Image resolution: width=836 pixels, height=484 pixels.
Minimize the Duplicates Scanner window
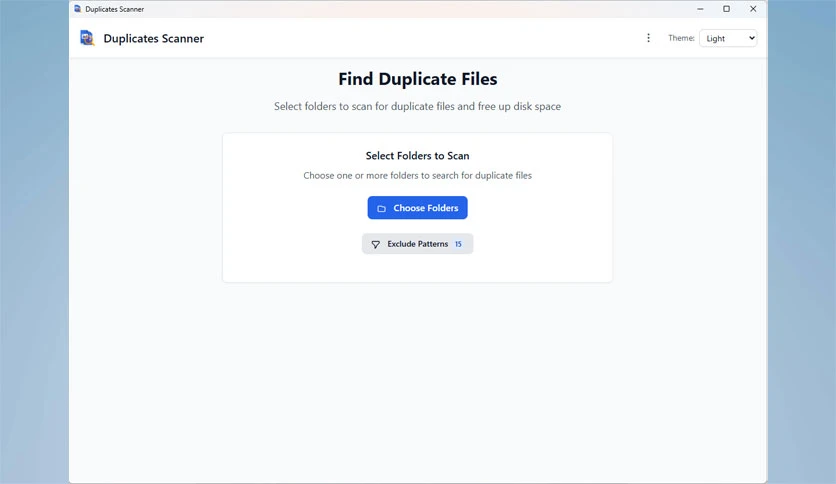click(700, 9)
